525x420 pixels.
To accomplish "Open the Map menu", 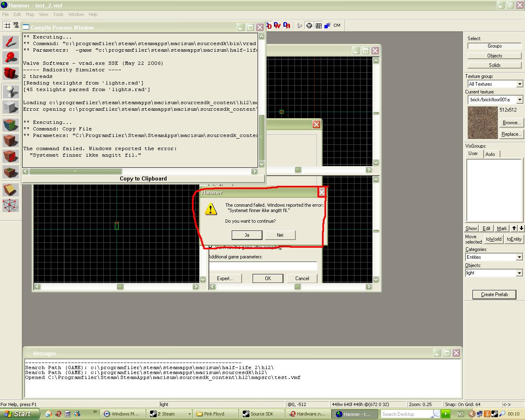I will click(30, 14).
